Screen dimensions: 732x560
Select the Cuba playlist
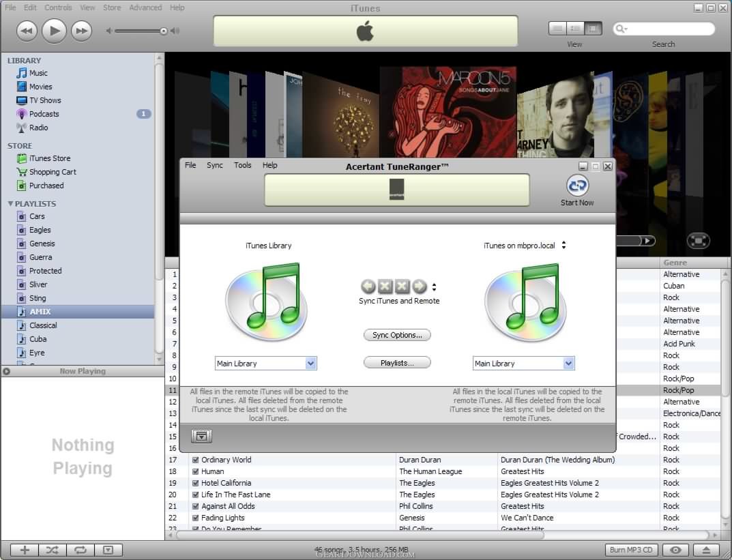pyautogui.click(x=38, y=339)
